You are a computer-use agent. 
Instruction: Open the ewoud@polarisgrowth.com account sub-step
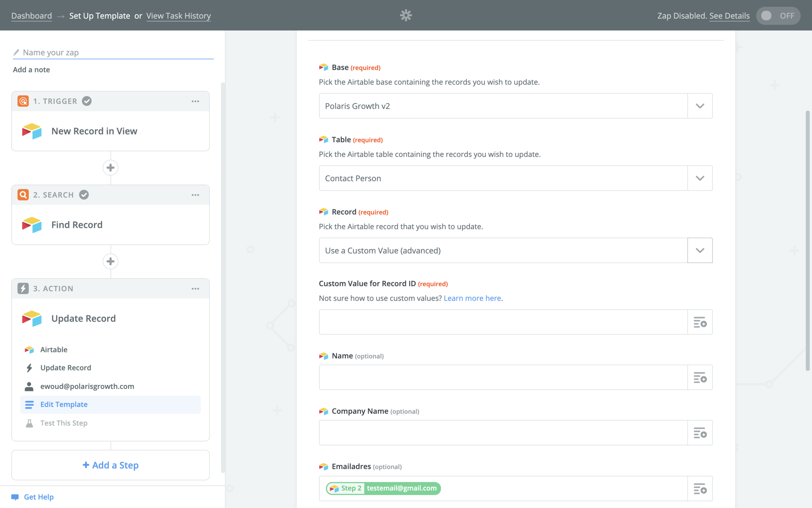click(110, 386)
